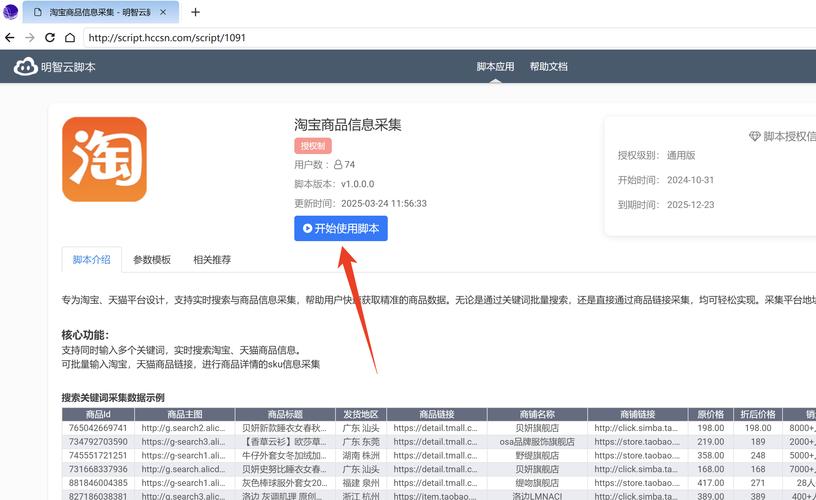Click the 店铺名称 table column header
The height and width of the screenshot is (500, 816).
click(x=537, y=415)
